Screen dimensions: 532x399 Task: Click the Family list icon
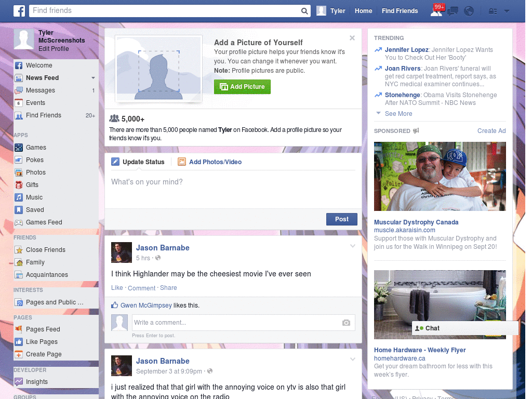19,262
